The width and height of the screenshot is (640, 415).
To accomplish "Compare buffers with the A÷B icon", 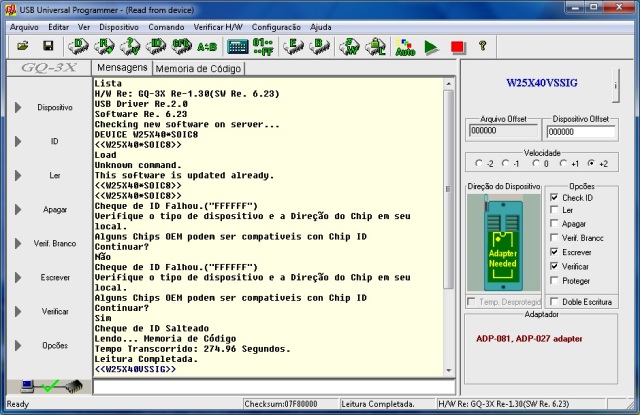I will [207, 47].
